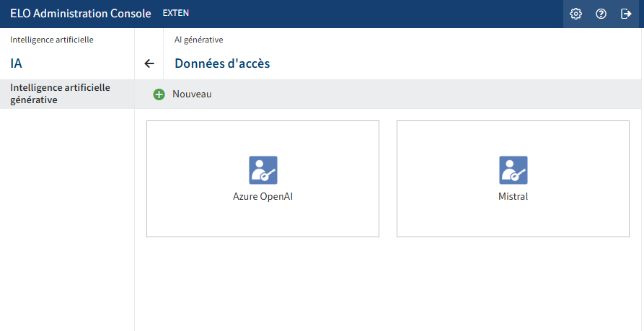Click the green plus icon

[159, 94]
